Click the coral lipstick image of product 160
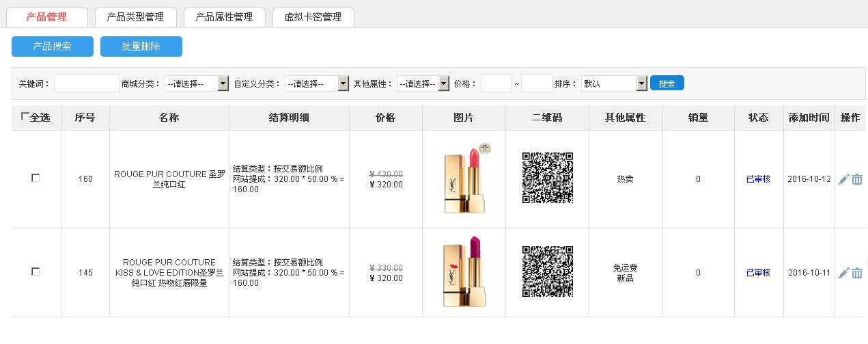Viewport: 868px width, 344px height. pos(464,178)
